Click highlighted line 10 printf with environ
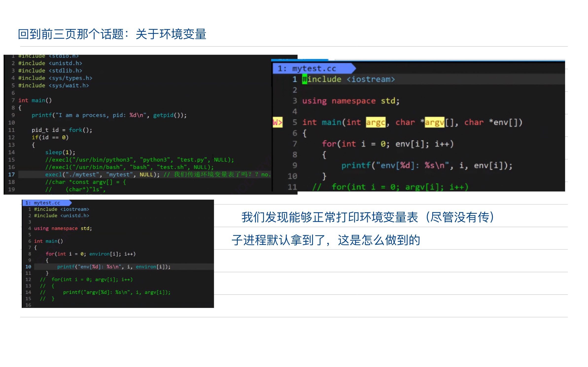The width and height of the screenshot is (588, 367). tap(114, 267)
